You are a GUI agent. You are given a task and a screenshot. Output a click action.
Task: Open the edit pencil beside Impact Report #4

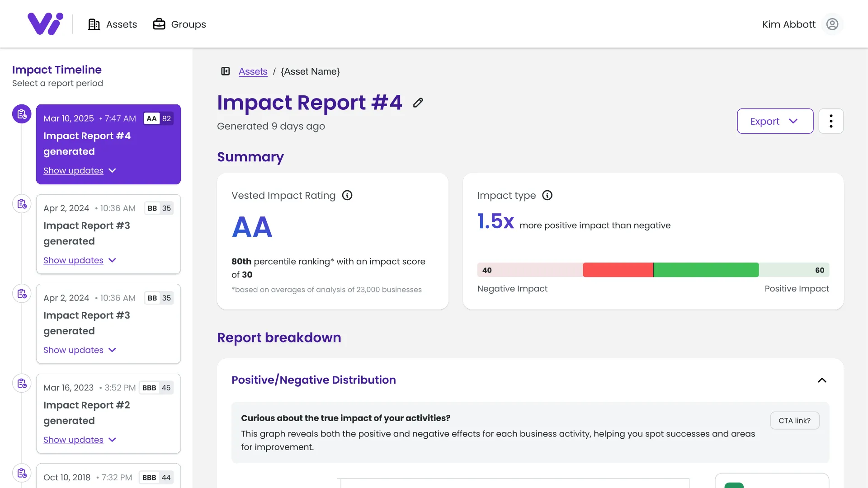417,103
